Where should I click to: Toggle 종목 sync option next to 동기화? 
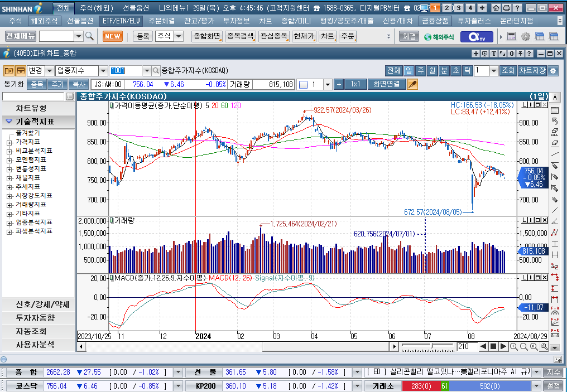point(36,84)
